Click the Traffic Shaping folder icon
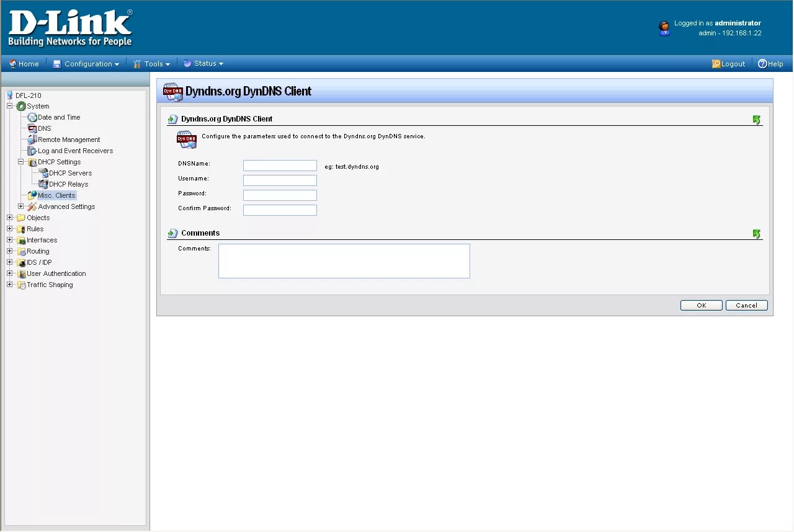Screen dimensions: 794x532 21,285
